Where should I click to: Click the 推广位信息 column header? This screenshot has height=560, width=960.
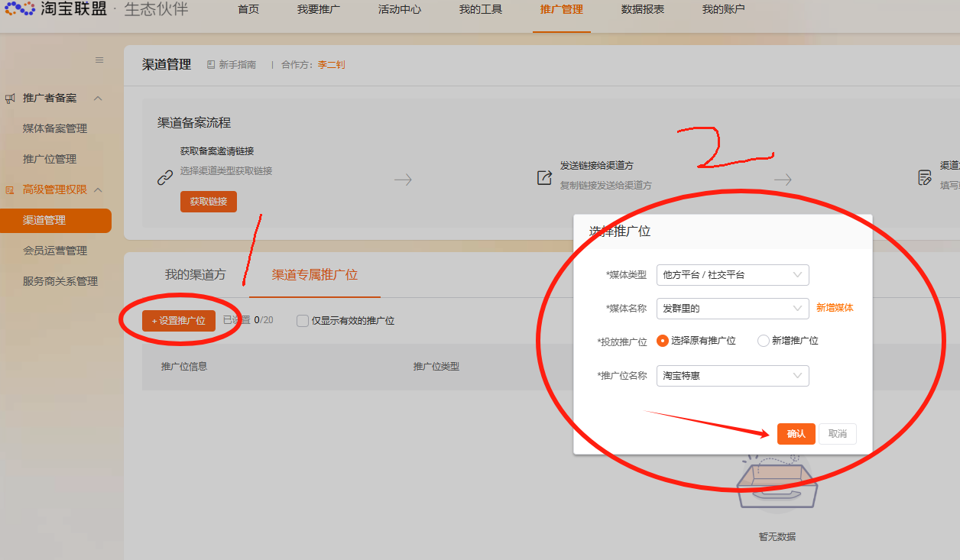point(184,366)
